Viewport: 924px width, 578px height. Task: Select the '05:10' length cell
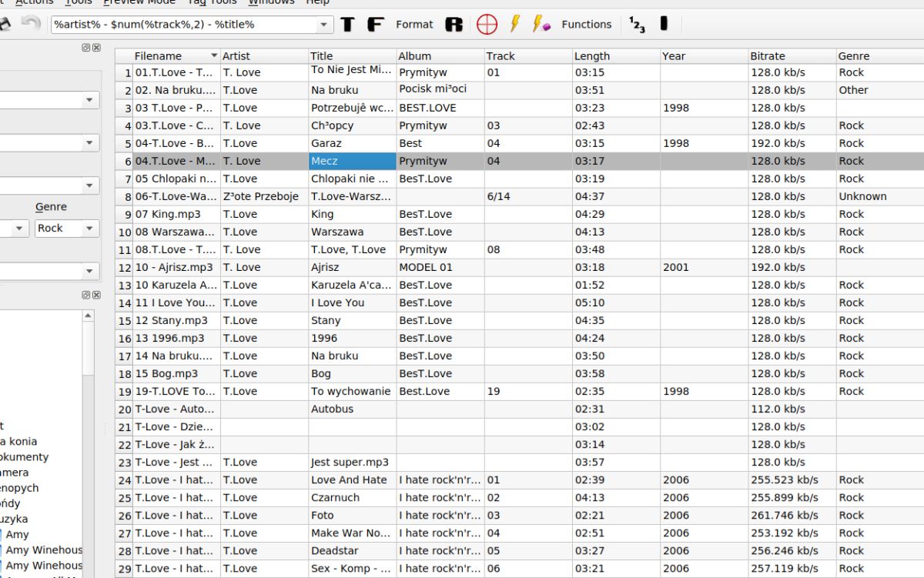click(615, 302)
